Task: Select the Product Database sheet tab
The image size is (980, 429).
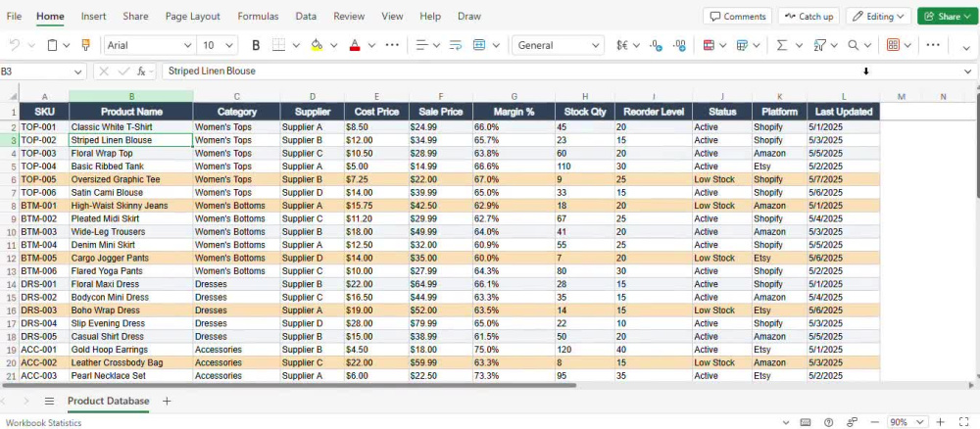Action: point(108,401)
